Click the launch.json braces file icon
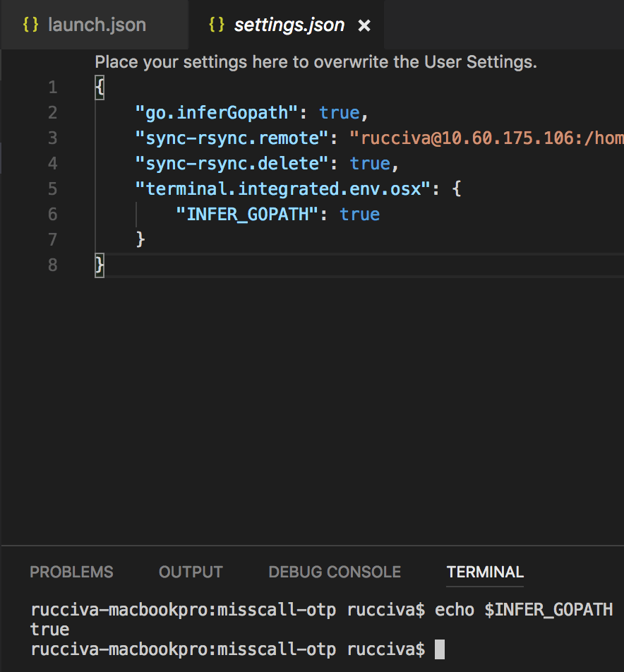This screenshot has height=672, width=624. [x=30, y=25]
